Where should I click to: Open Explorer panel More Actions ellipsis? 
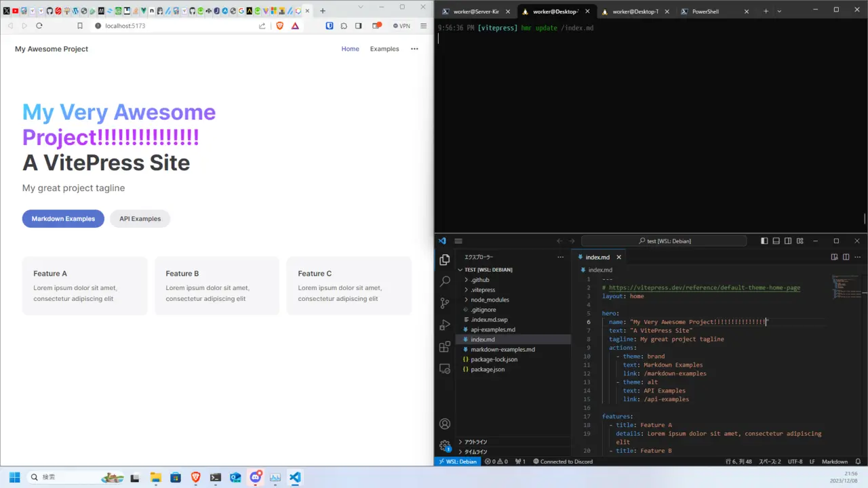coord(560,257)
